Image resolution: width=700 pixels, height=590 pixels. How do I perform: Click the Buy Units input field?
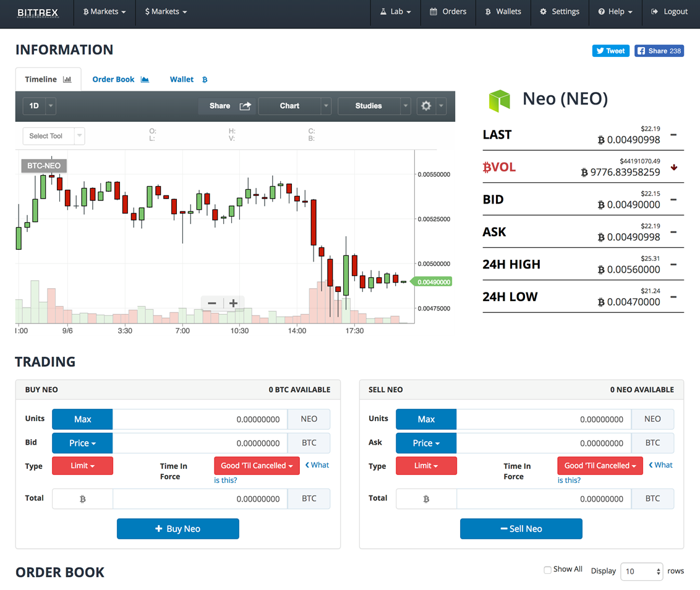[200, 419]
